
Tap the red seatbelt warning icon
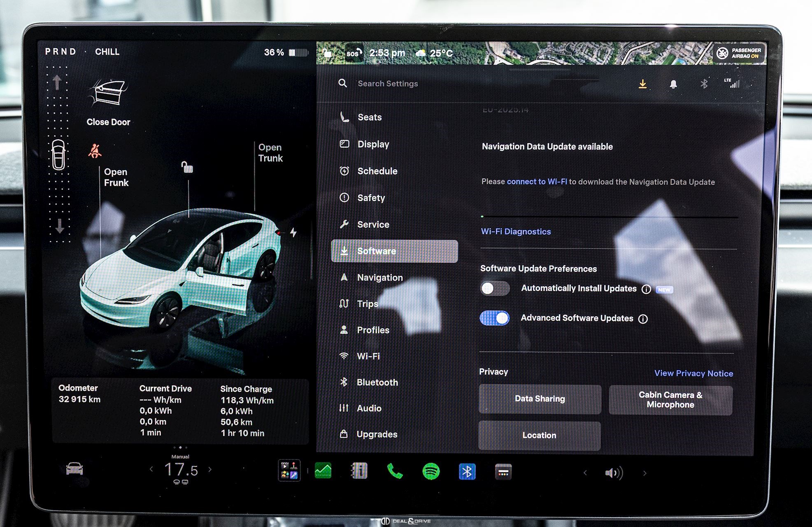(95, 151)
